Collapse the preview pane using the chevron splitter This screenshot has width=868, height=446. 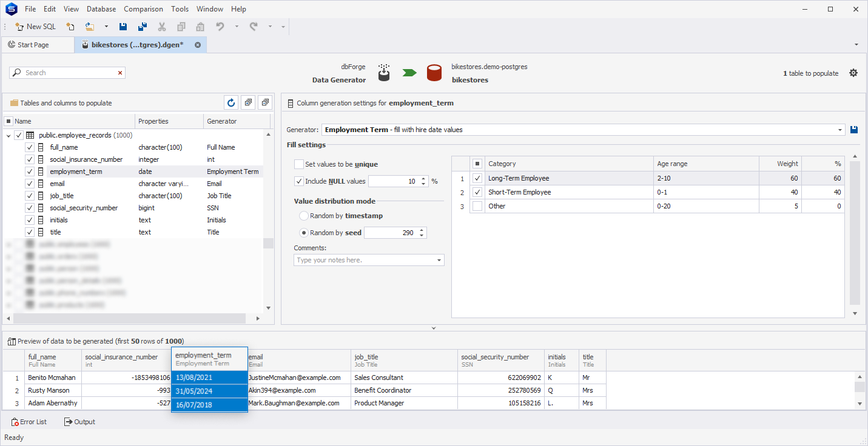tap(434, 328)
